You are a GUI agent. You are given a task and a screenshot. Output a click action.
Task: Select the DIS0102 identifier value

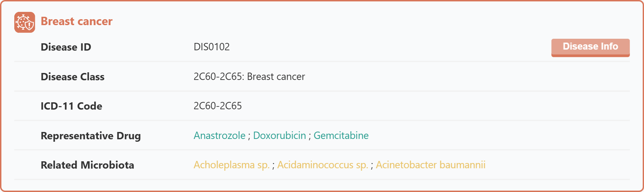[x=211, y=47]
